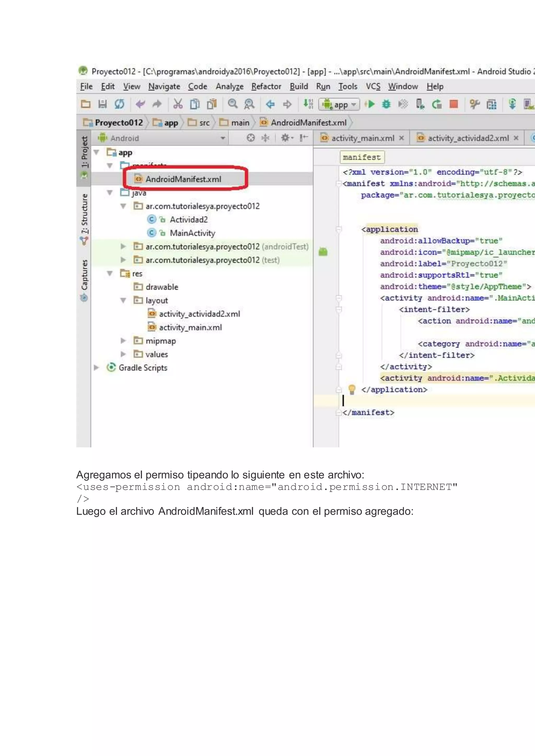Click main in the breadcrumb bar
The height and width of the screenshot is (756, 535).
click(235, 123)
